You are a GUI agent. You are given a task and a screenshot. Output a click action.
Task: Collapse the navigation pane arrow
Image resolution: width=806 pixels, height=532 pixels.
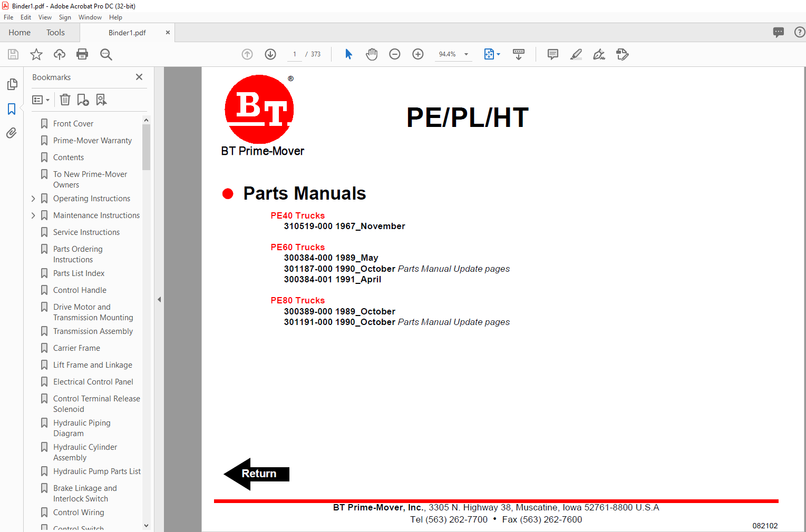(x=159, y=299)
